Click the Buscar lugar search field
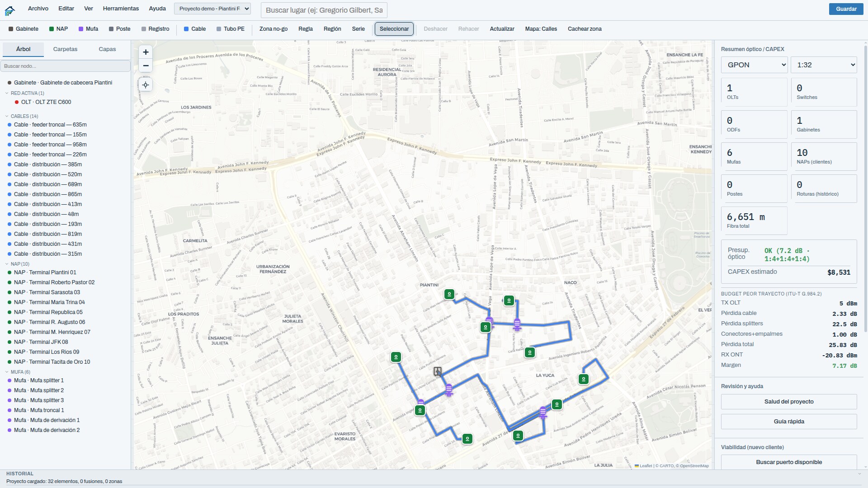Screen dimensions: 868x488 click(x=324, y=10)
